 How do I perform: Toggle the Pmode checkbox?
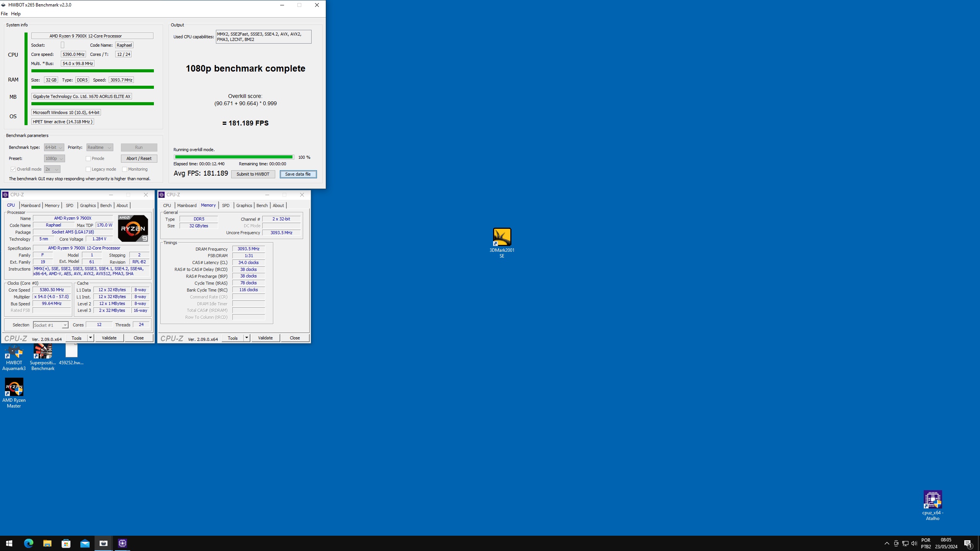[x=88, y=158]
